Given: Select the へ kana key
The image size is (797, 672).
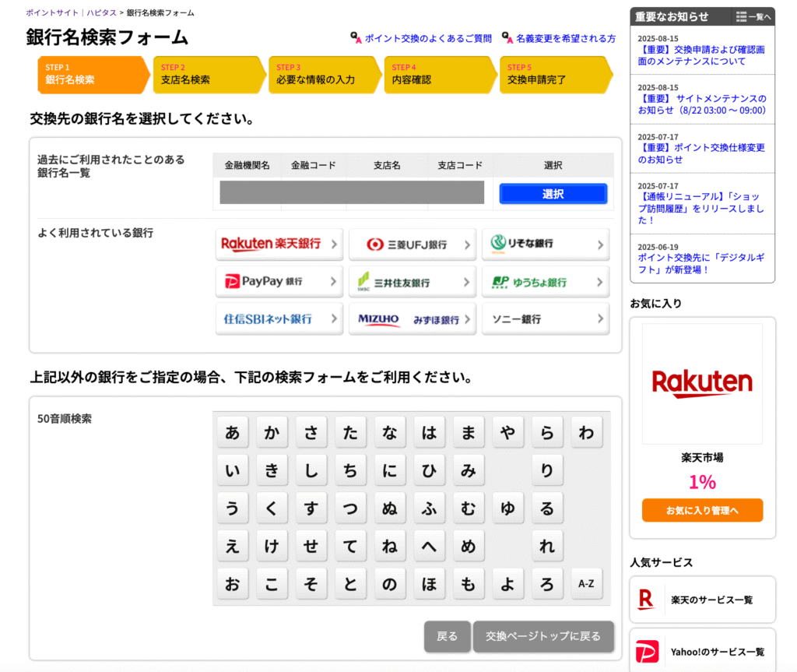Looking at the screenshot, I should click(429, 546).
